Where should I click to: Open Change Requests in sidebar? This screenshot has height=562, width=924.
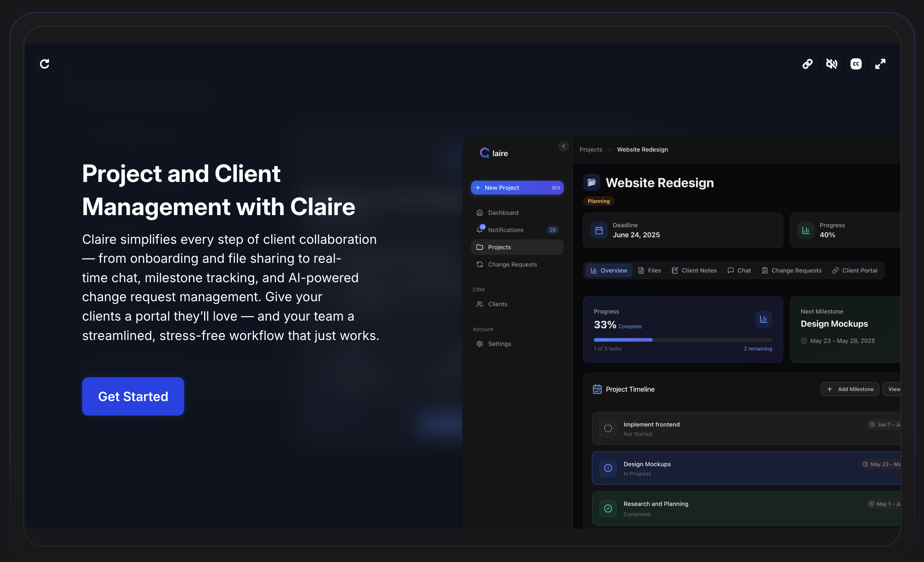point(512,264)
